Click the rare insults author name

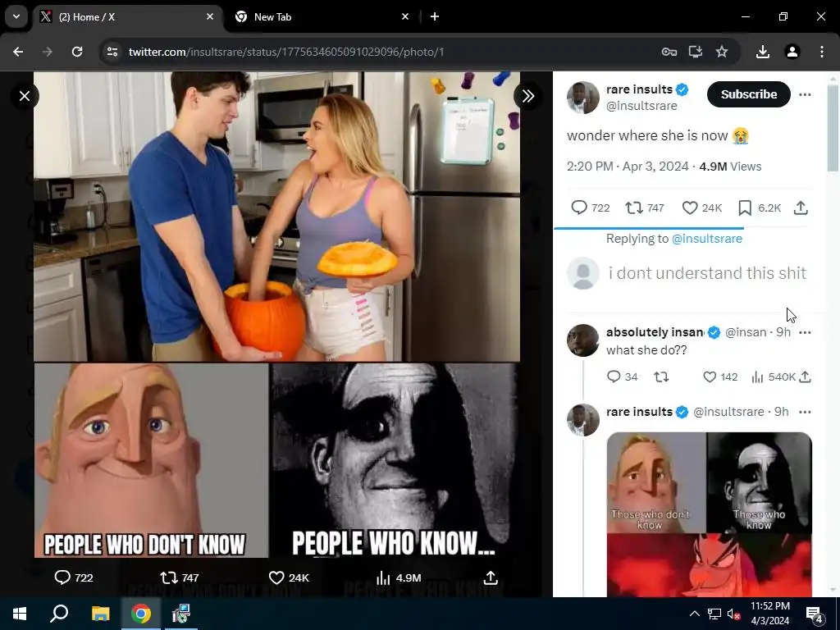pyautogui.click(x=639, y=89)
